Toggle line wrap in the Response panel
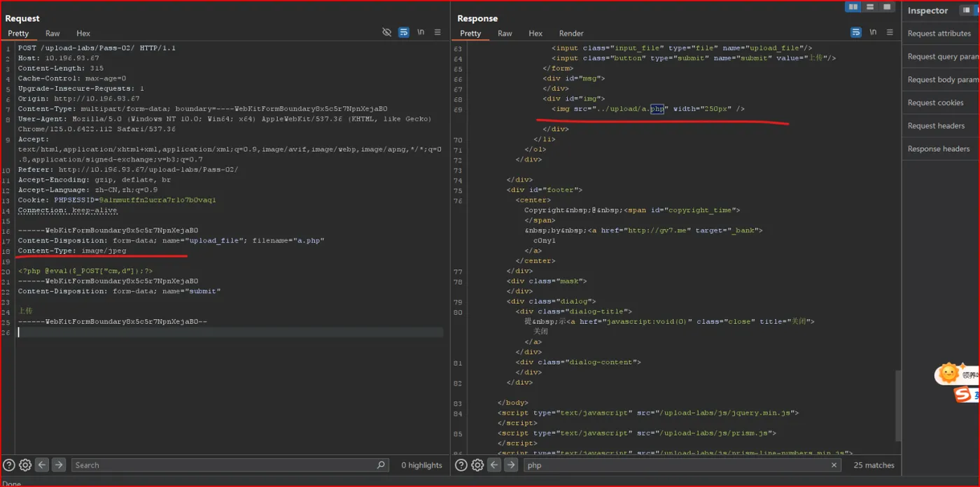980x487 pixels. pyautogui.click(x=856, y=32)
